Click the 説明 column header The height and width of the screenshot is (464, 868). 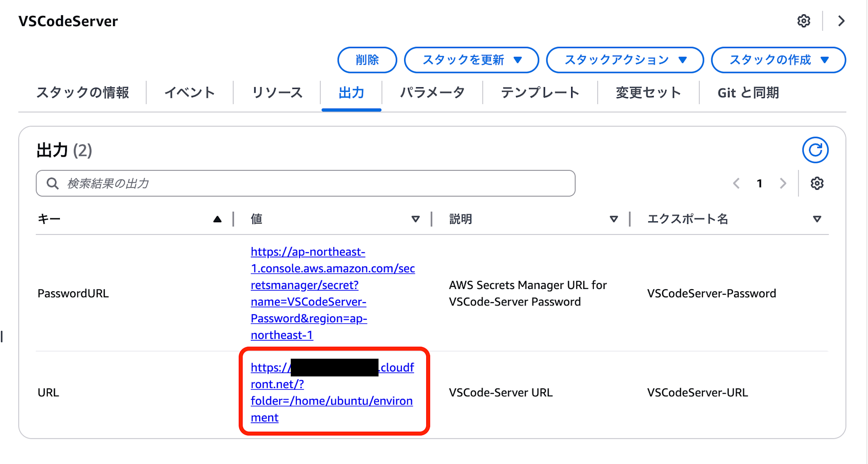point(460,219)
